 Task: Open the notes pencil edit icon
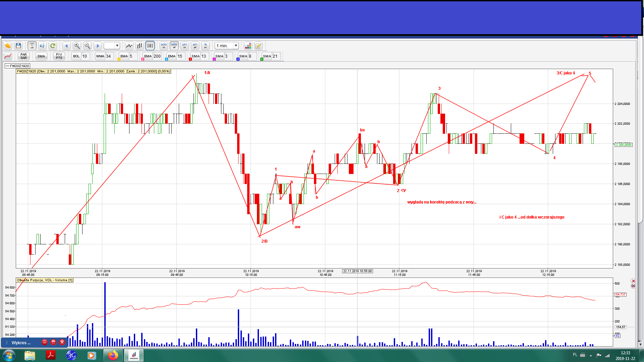(258, 46)
